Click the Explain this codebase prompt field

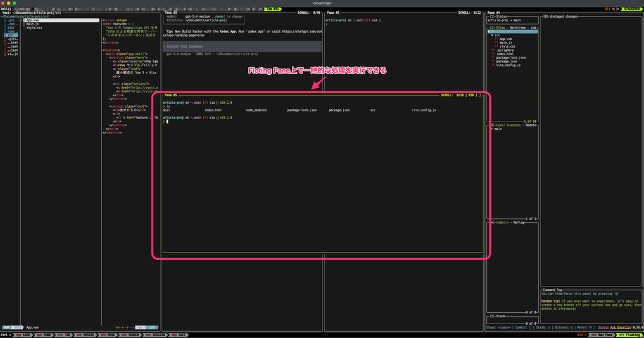pos(242,47)
